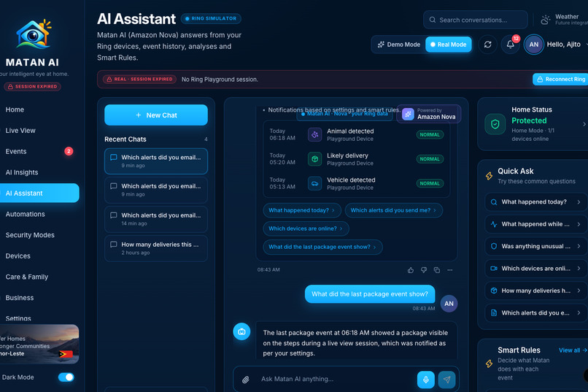Viewport: 588px width, 392px height.
Task: Expand the Home Status card chevron
Action: [x=584, y=124]
